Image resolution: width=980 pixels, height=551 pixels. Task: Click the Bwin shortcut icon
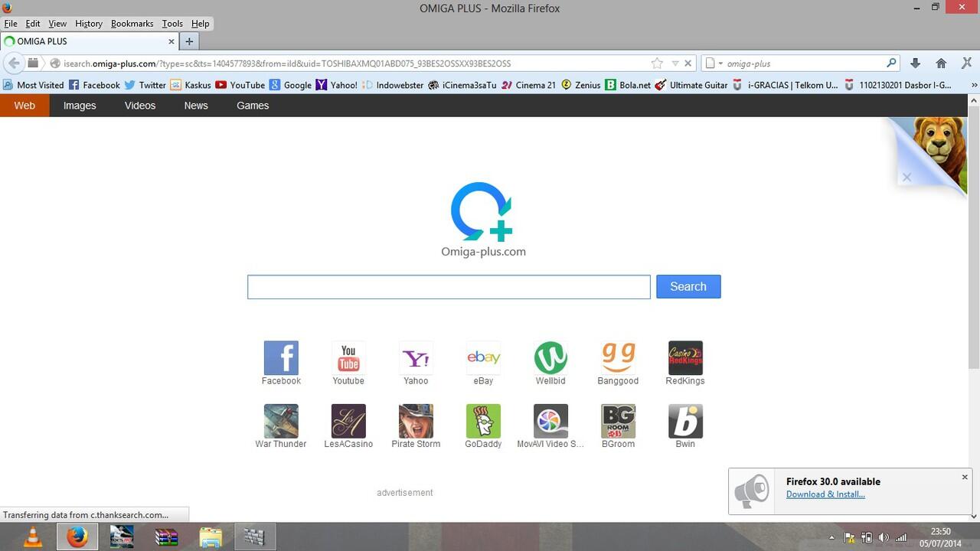pos(684,420)
